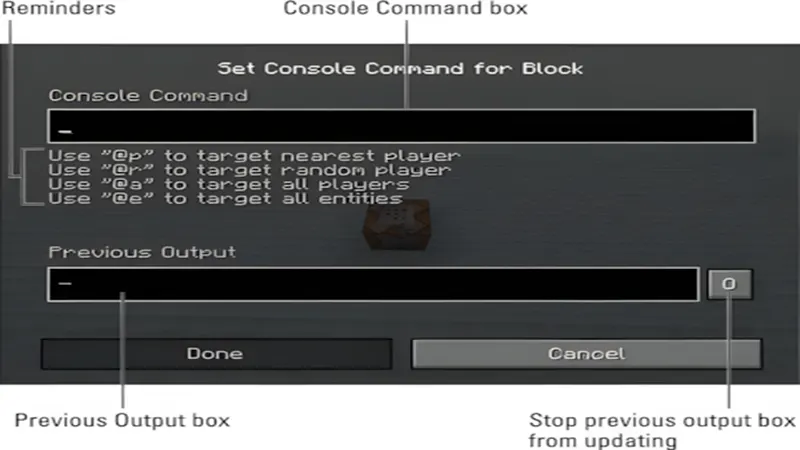Click 'Stop previous output box from updating' caption

pos(662,430)
